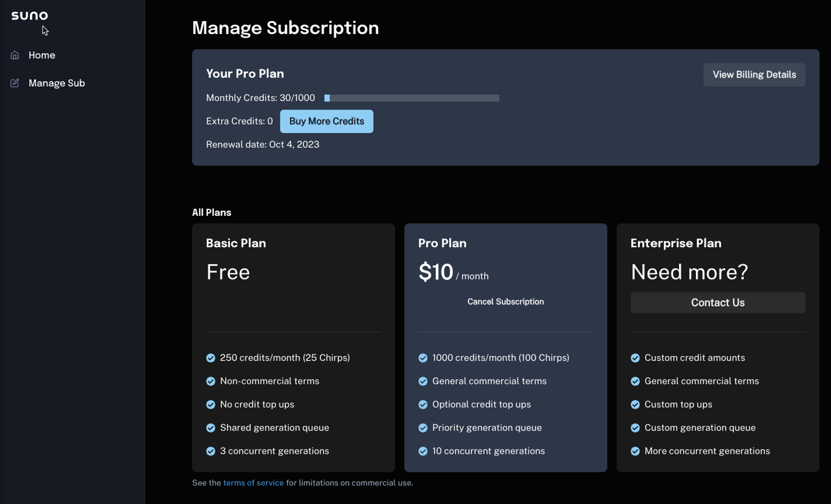
Task: Click checkmark icon beside 250 credits/month
Action: pyautogui.click(x=211, y=358)
